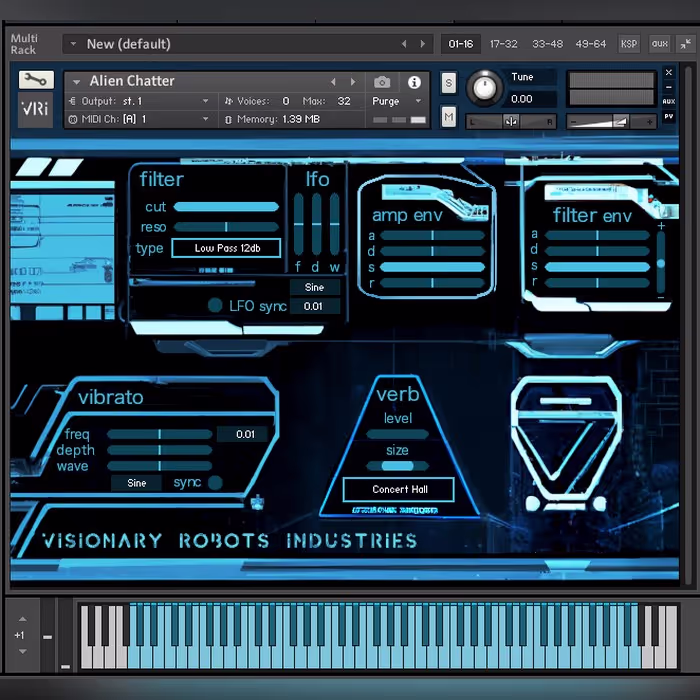The image size is (700, 700).
Task: Click the Tune knob
Action: point(485,88)
